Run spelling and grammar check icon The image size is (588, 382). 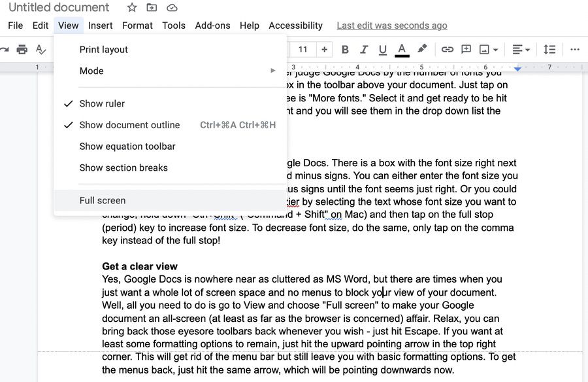(41, 49)
